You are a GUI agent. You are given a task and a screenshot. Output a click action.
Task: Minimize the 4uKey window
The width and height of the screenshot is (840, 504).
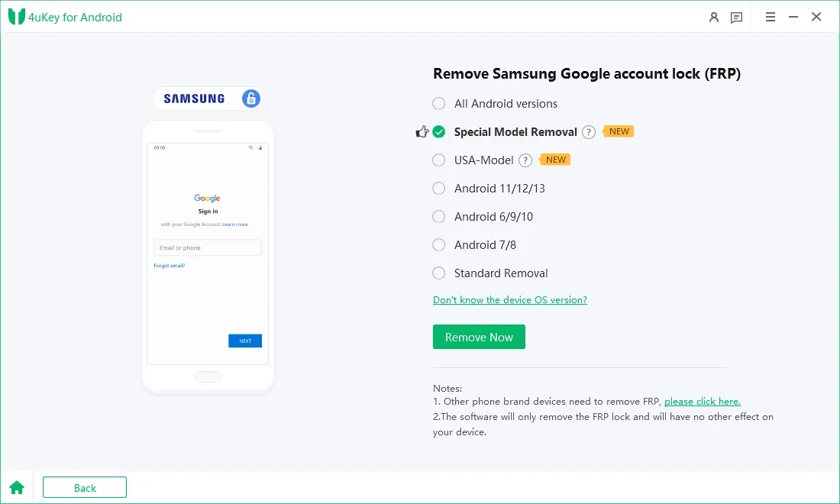(793, 17)
